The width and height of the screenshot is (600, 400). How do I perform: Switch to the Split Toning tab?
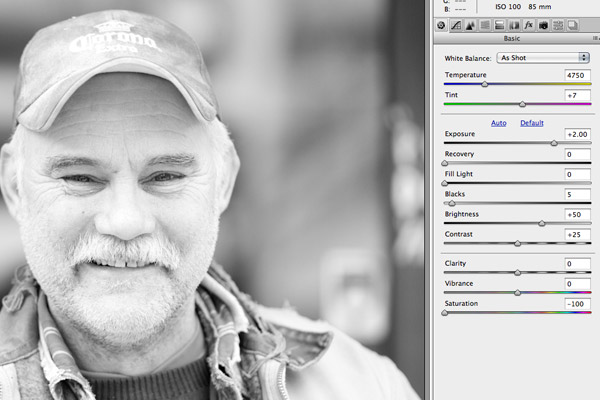[499, 25]
